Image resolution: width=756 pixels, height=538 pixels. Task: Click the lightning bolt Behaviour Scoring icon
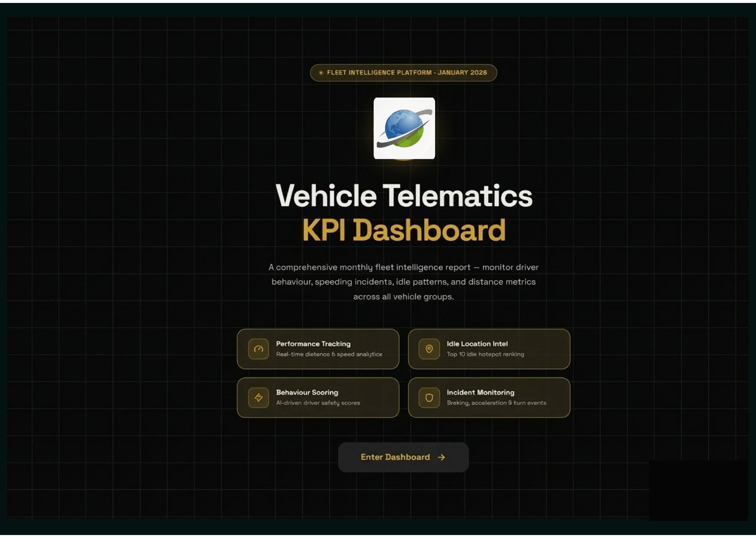tap(258, 397)
